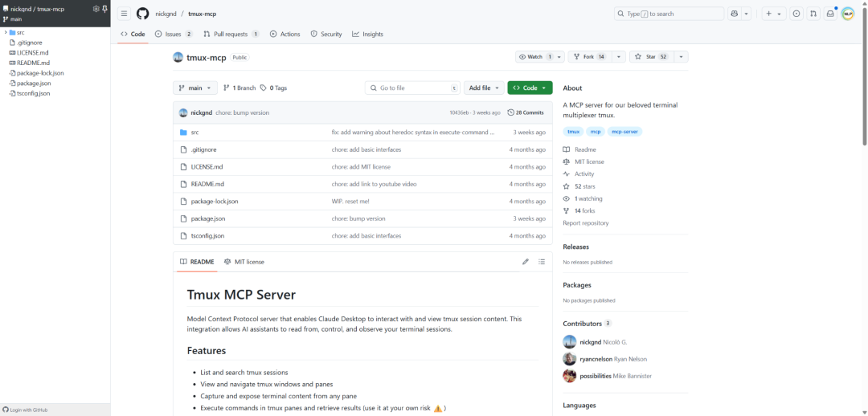This screenshot has height=416, width=868.
Task: Open contributor ryancnelson avatar
Action: click(570, 359)
